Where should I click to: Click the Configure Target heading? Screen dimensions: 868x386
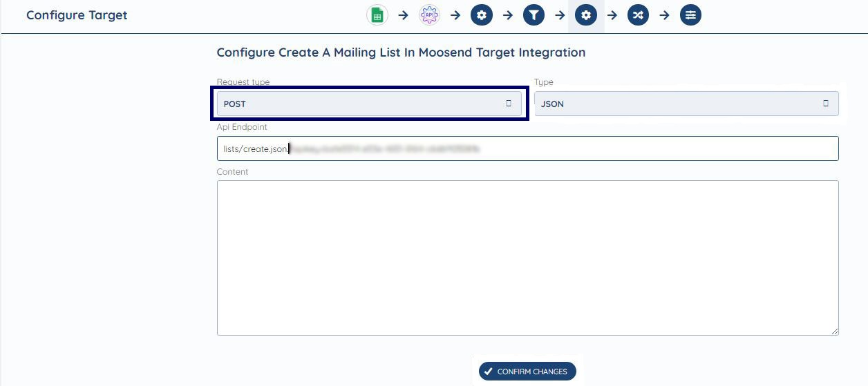pos(77,15)
